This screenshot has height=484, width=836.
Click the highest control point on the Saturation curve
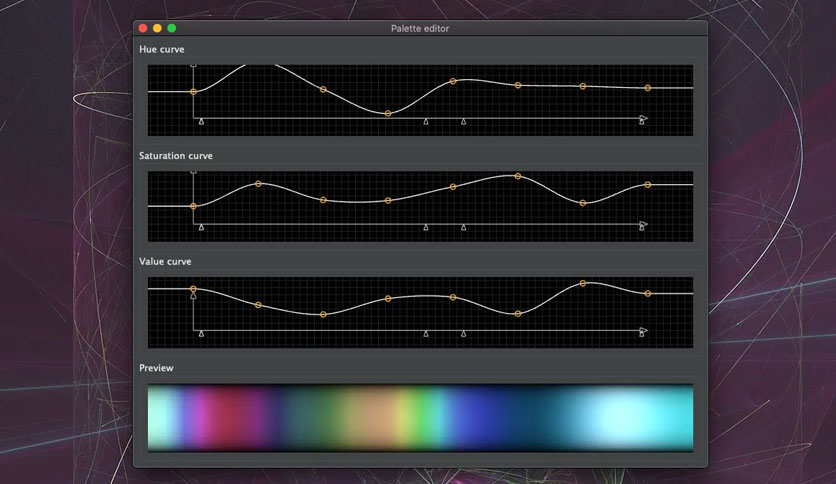(518, 176)
